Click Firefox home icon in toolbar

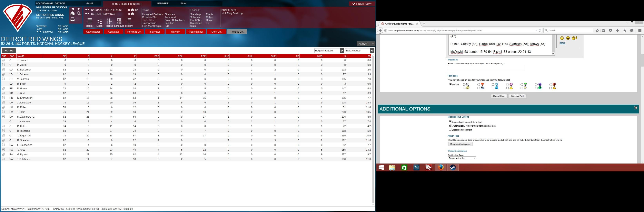(625, 31)
